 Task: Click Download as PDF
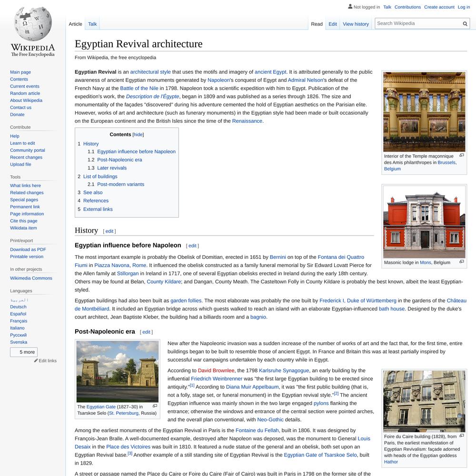click(x=28, y=249)
